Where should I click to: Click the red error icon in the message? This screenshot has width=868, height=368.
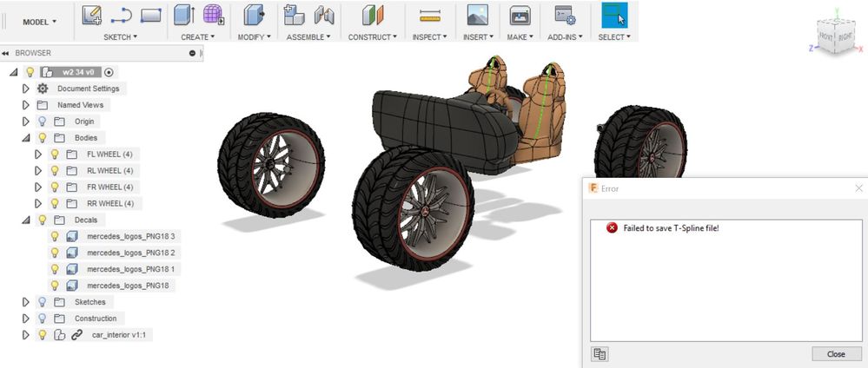[x=612, y=227]
